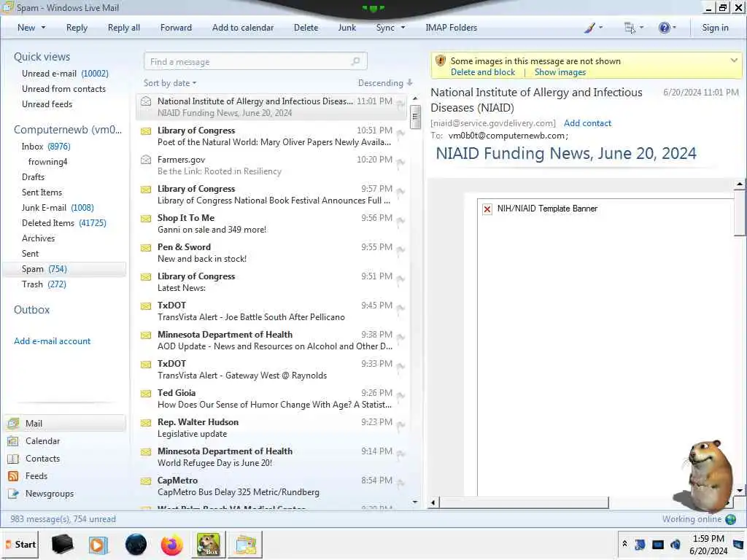Screen dimensions: 747x560
Task: Toggle flag on CapMetro message
Action: click(x=400, y=483)
